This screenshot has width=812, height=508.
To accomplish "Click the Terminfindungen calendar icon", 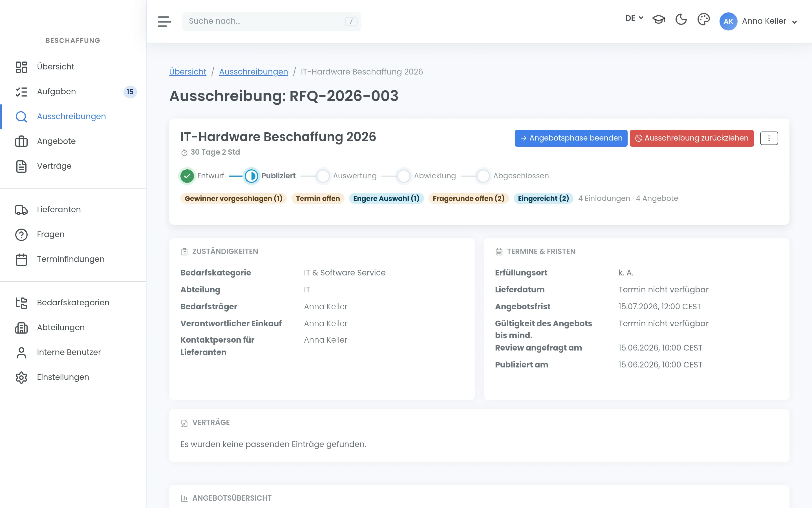I will (21, 259).
